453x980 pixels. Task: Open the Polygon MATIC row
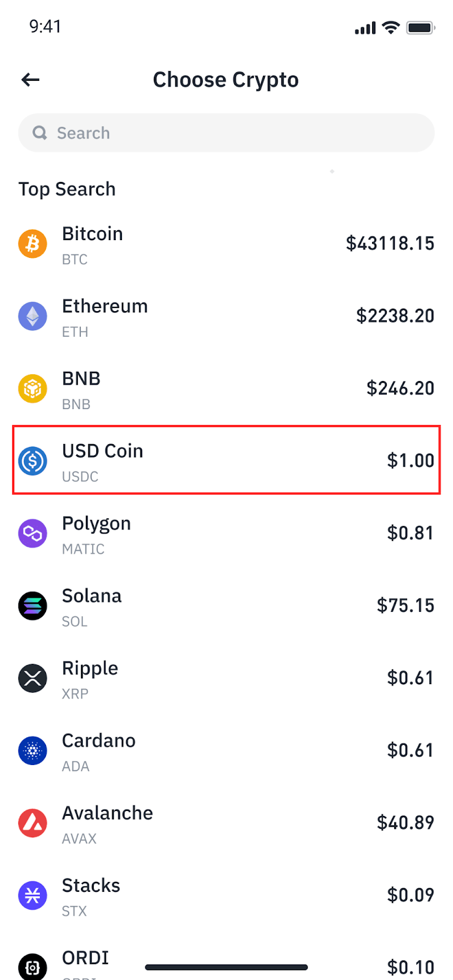(226, 533)
